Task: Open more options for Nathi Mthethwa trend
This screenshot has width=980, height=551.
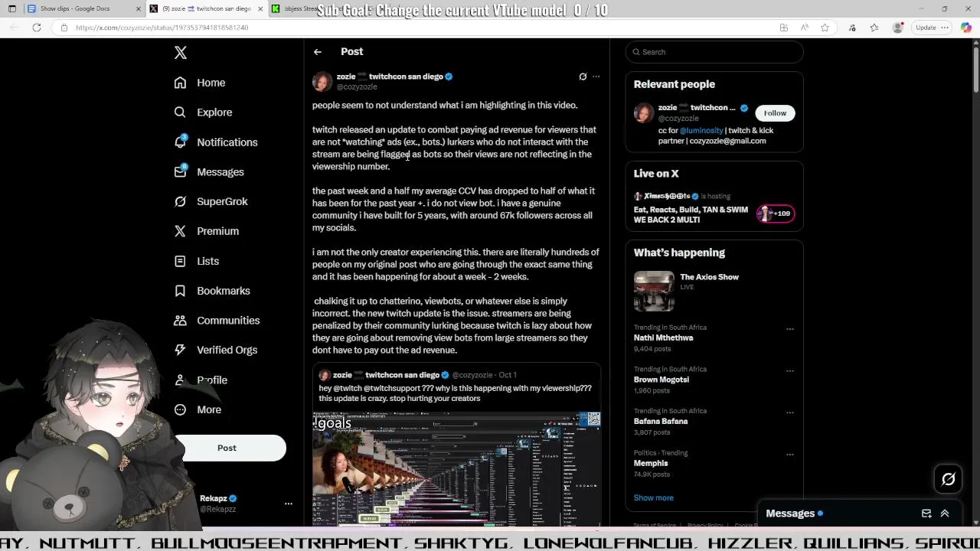Action: (789, 329)
